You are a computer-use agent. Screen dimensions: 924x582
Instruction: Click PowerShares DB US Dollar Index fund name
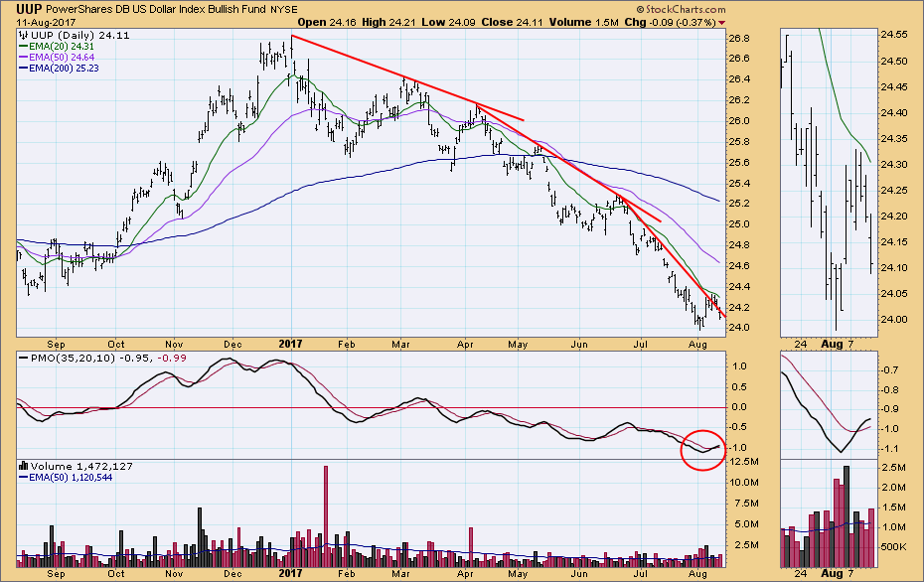[x=157, y=9]
